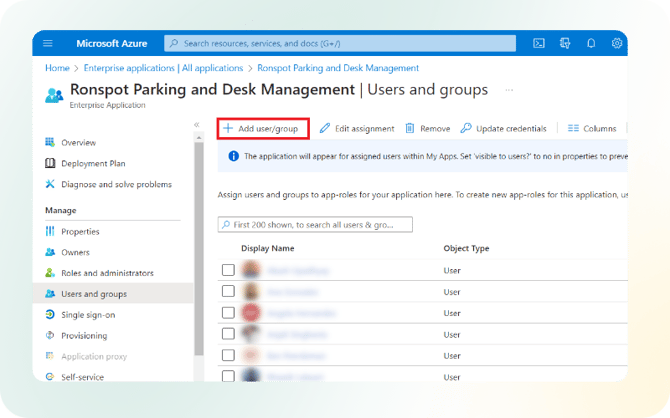
Task: Click the Diagnose and solve problems wrench icon
Action: pyautogui.click(x=50, y=184)
